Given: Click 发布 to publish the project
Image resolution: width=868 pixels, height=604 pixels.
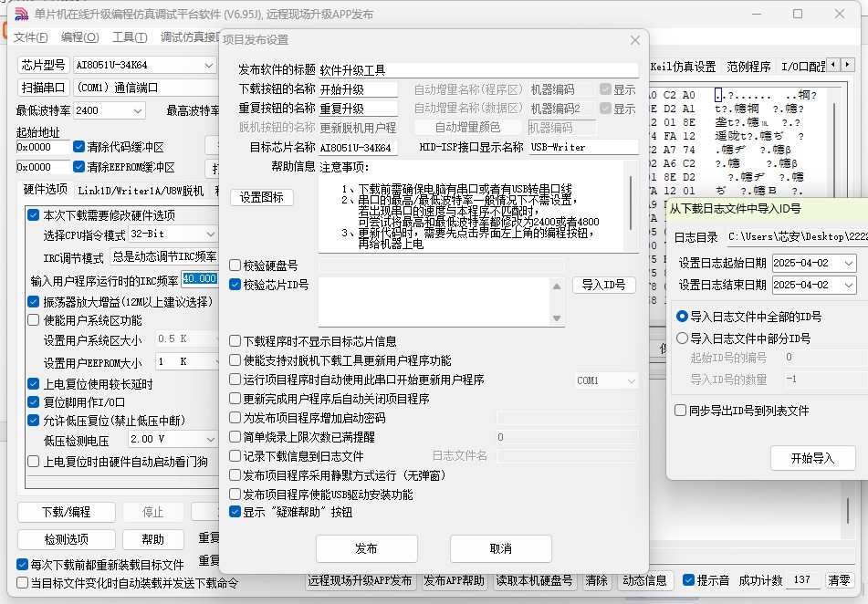Looking at the screenshot, I should (366, 548).
